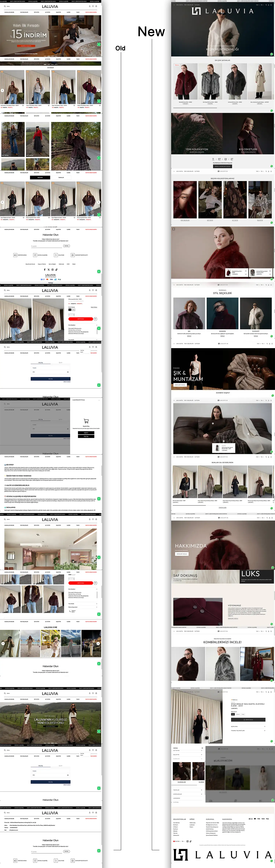Open KIŞ ÇEKETLERİ tile in new design
The height and width of the screenshot is (868, 275).
click(248, 133)
